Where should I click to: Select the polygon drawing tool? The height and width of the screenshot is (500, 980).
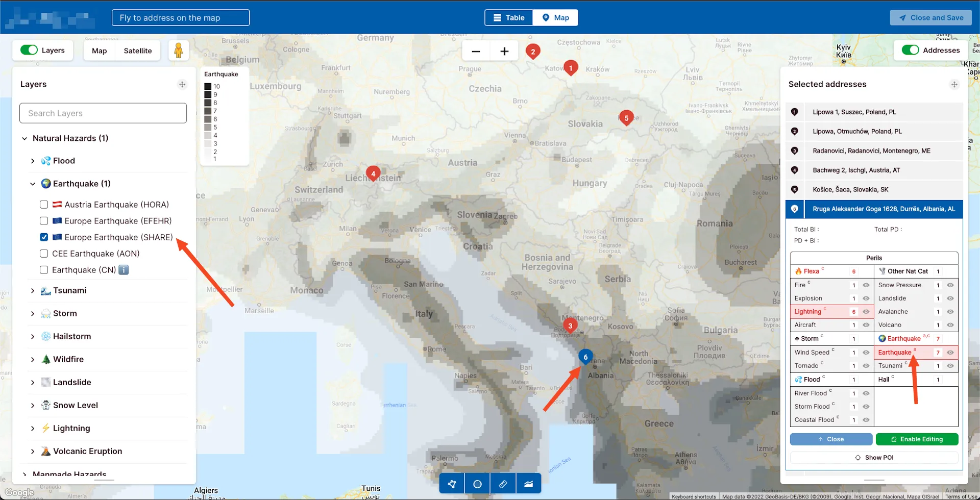[x=451, y=483]
